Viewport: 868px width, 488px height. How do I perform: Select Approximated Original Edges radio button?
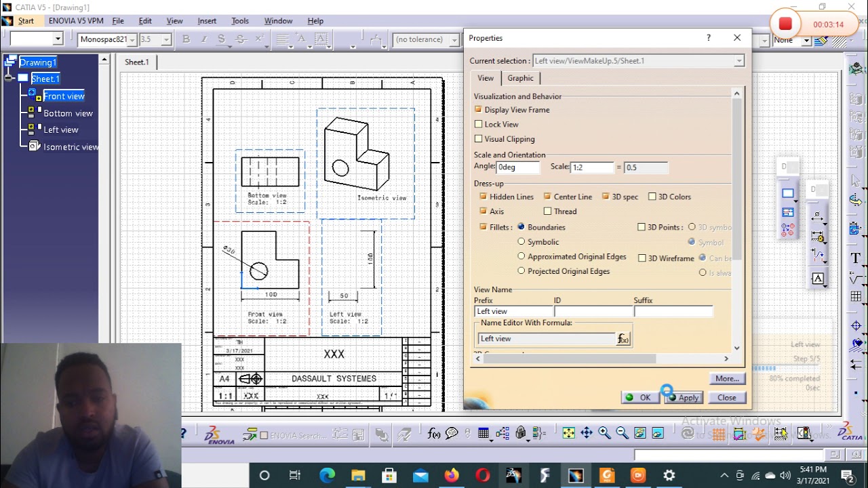[521, 256]
